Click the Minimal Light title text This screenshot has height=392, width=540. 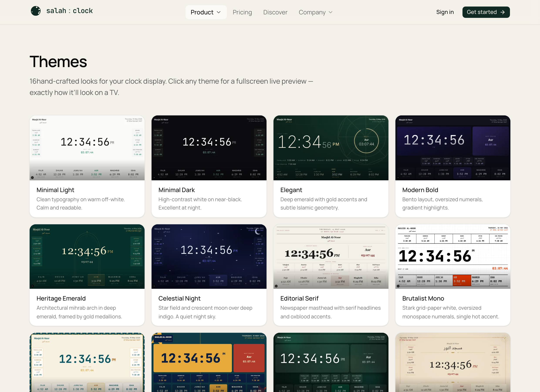click(55, 190)
